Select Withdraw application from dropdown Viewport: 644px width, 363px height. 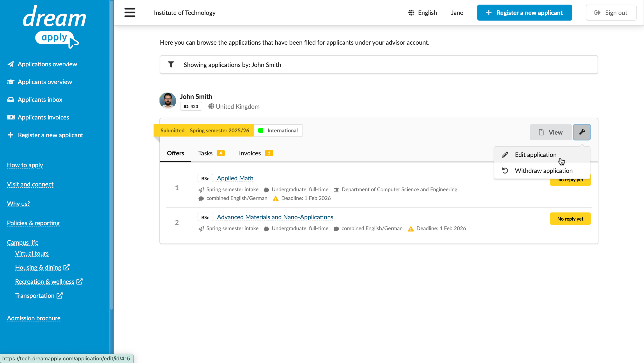pyautogui.click(x=542, y=170)
